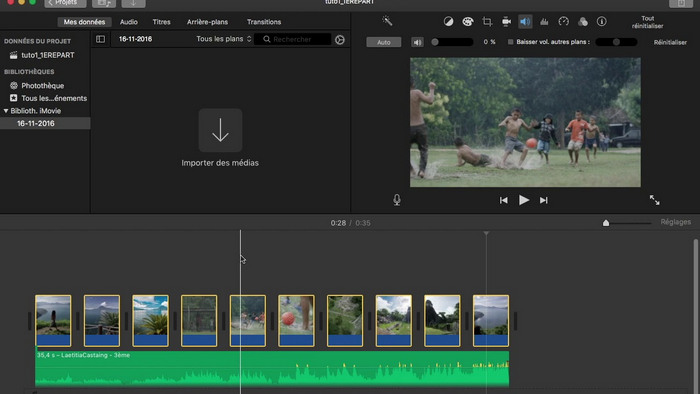Skip to previous clip
This screenshot has width=700, height=394.
coord(504,200)
